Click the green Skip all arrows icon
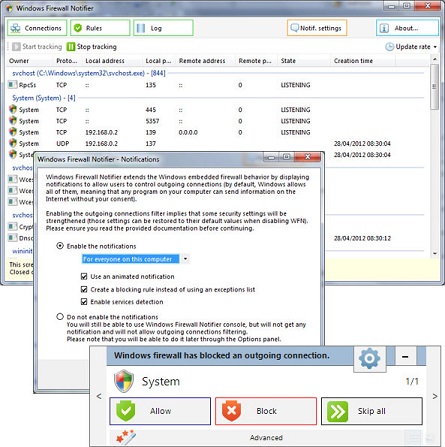 [x=337, y=412]
